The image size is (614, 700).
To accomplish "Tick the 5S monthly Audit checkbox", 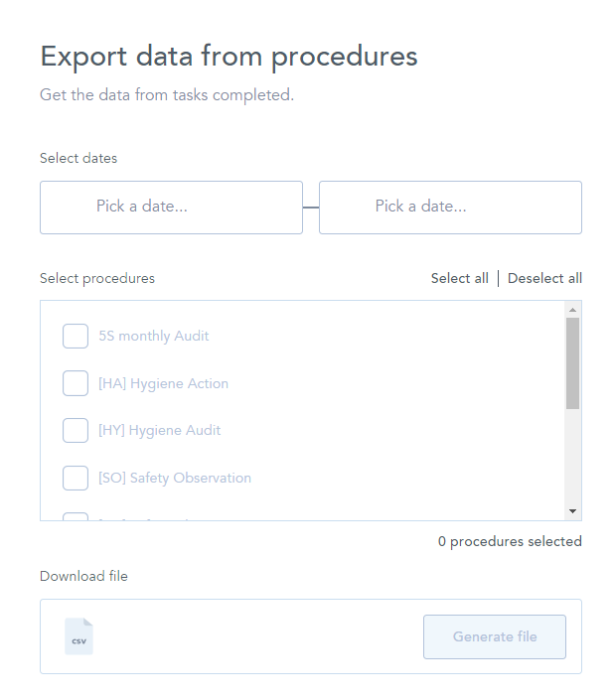I will 76,336.
